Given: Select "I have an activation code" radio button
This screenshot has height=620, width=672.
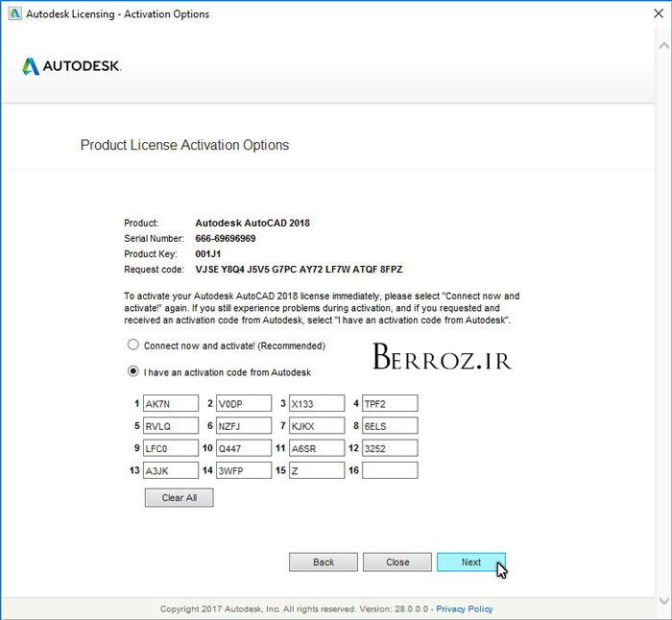Looking at the screenshot, I should click(x=133, y=371).
